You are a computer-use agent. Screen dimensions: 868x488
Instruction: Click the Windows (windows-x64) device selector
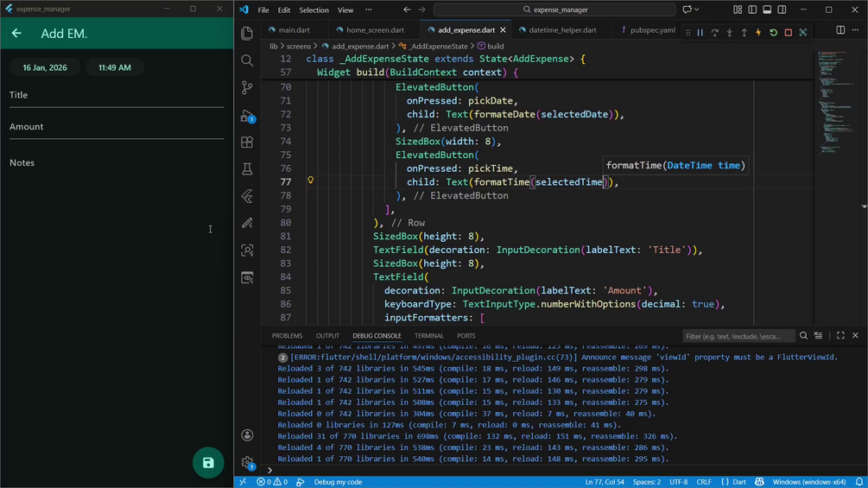(x=808, y=482)
